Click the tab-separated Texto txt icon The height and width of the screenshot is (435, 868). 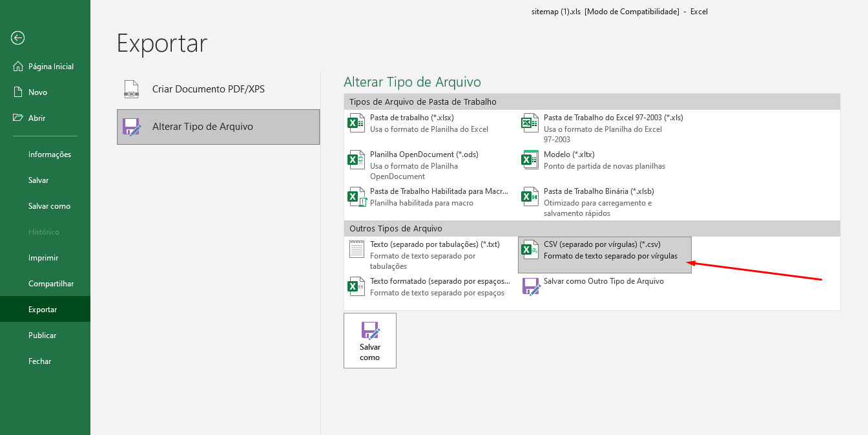(x=356, y=249)
